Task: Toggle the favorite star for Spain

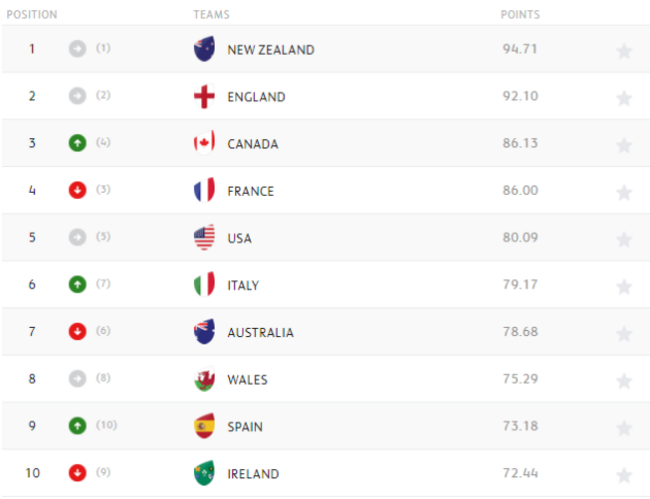Action: pyautogui.click(x=624, y=428)
